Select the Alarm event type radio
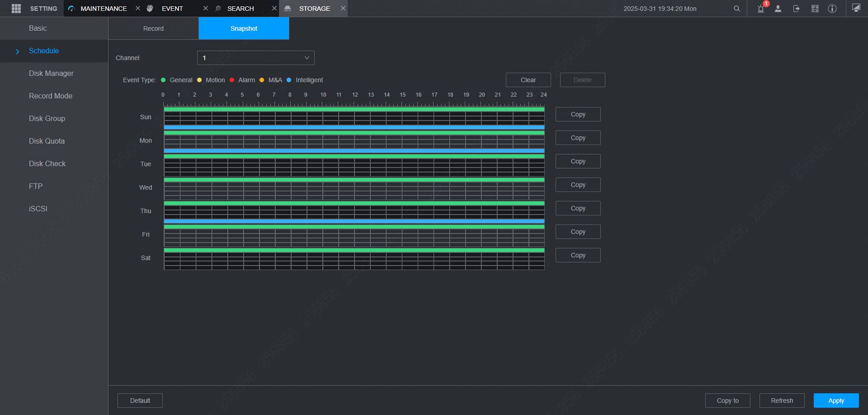 (x=232, y=80)
